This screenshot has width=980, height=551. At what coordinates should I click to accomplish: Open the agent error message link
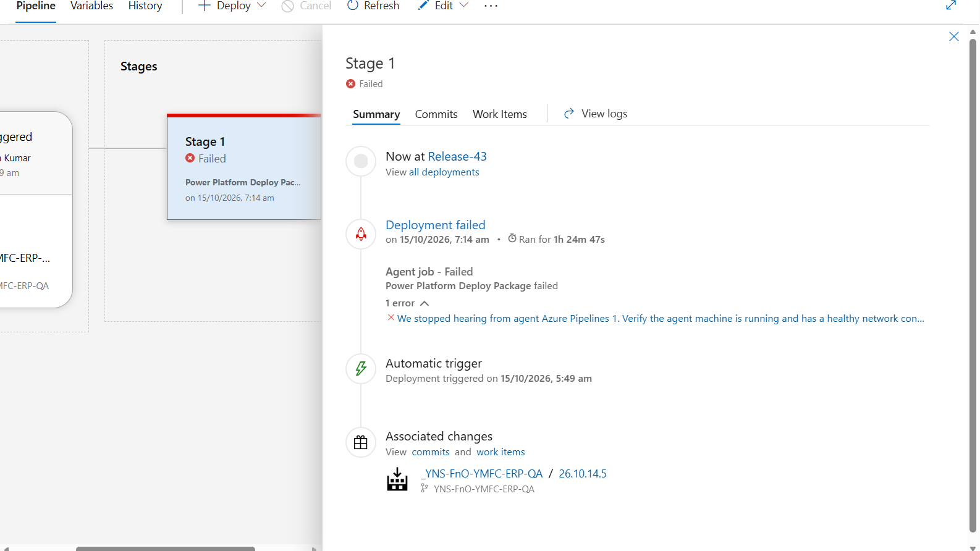661,319
